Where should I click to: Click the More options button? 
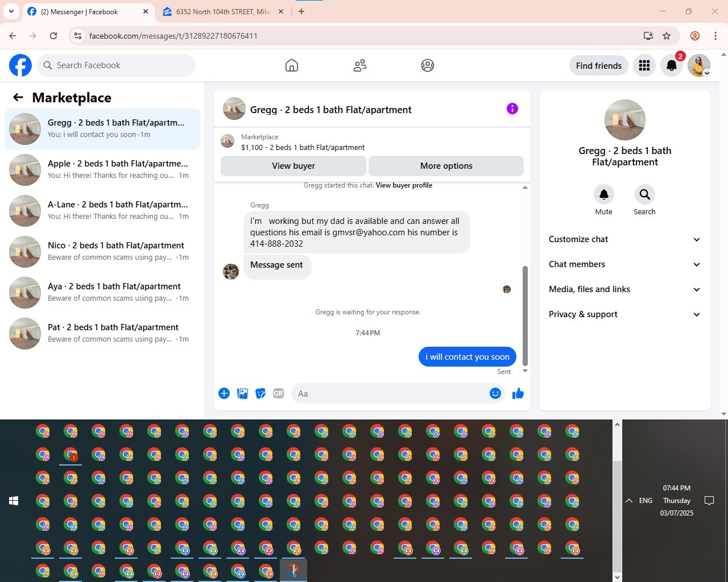(446, 166)
